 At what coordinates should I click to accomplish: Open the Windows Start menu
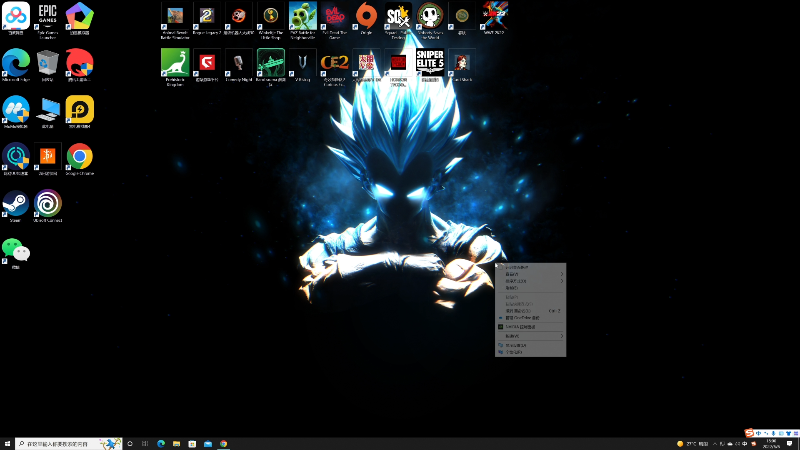(7, 444)
